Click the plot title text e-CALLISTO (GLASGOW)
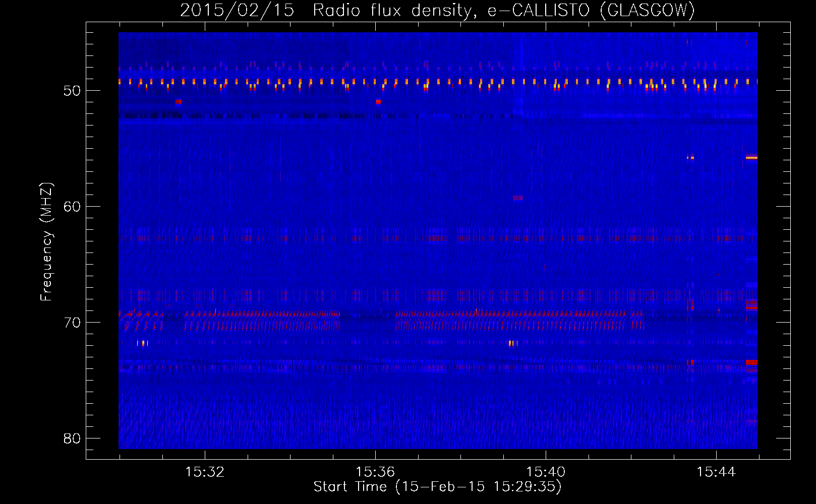 (x=591, y=10)
